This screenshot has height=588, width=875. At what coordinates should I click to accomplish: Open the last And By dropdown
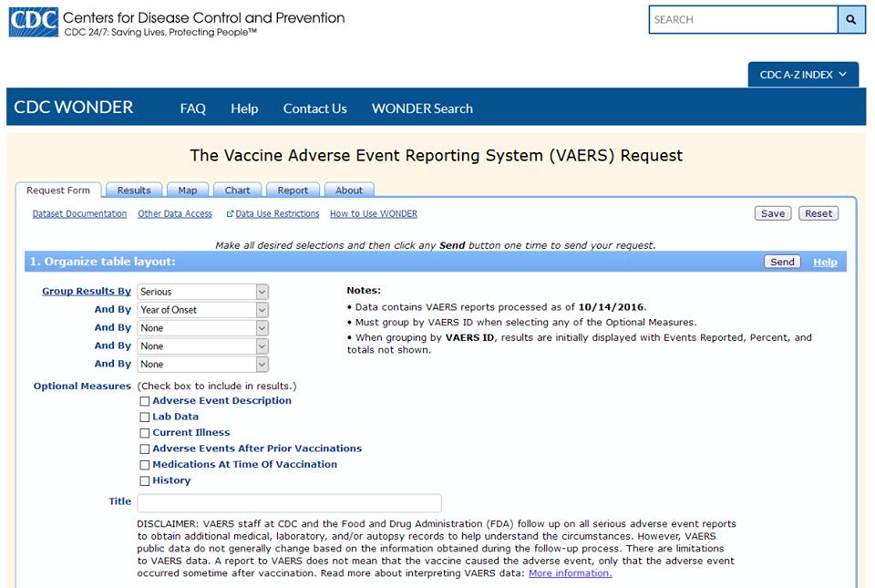[203, 364]
